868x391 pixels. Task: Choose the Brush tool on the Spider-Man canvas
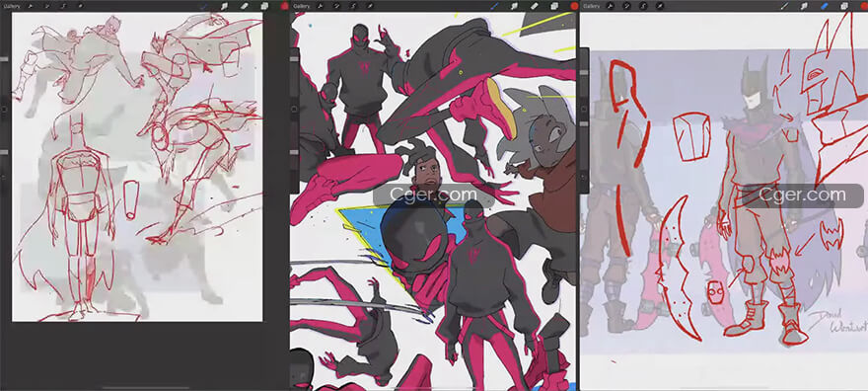tap(494, 6)
